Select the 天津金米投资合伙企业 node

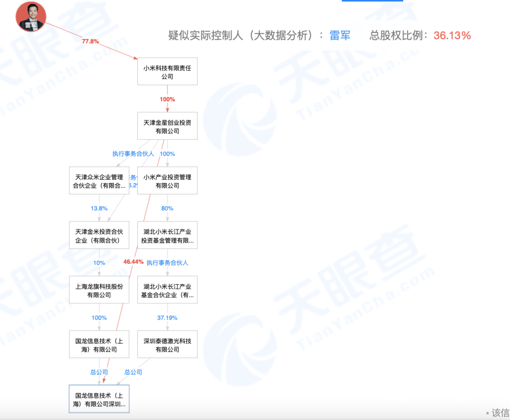tap(99, 235)
